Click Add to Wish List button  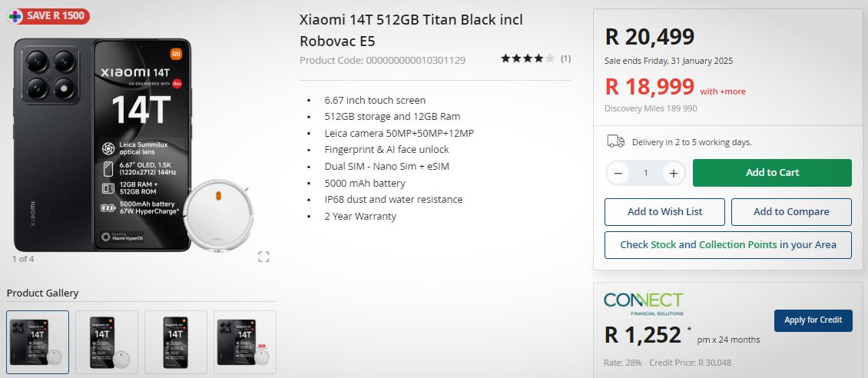664,212
